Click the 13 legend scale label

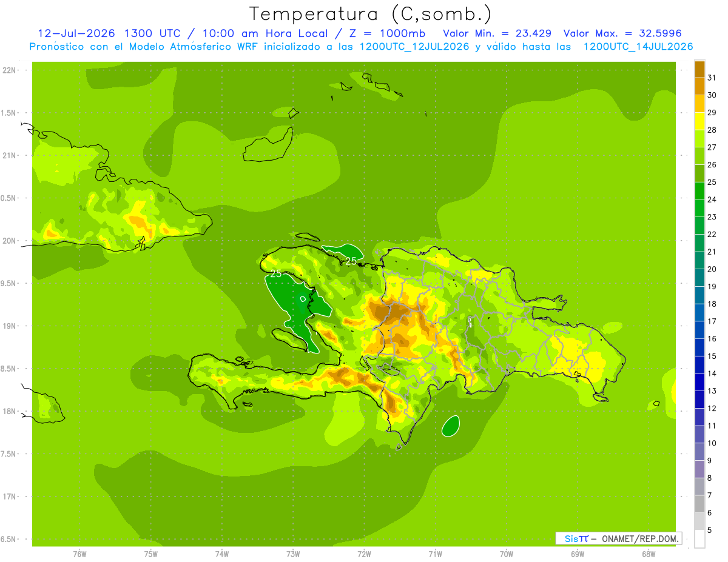tap(712, 391)
